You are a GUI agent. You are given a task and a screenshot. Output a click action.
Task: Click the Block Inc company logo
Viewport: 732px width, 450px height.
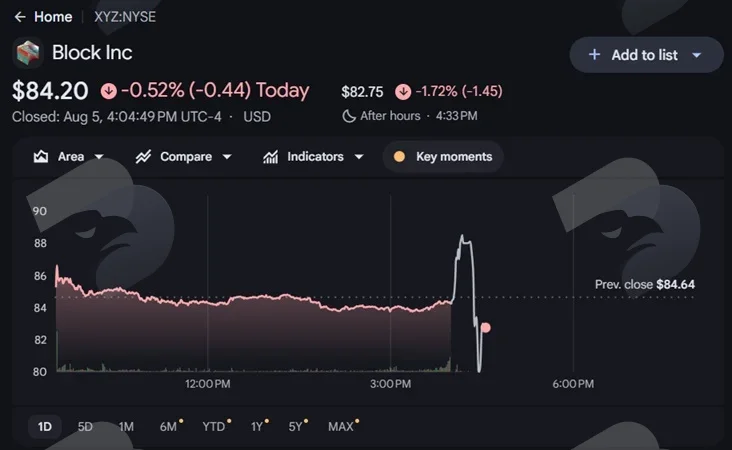28,53
